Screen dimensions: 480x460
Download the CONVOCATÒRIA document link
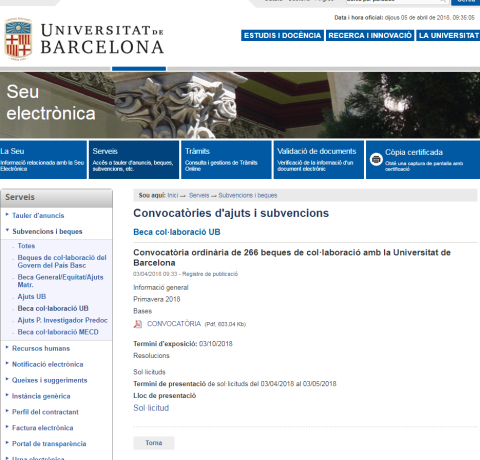[x=174, y=324]
